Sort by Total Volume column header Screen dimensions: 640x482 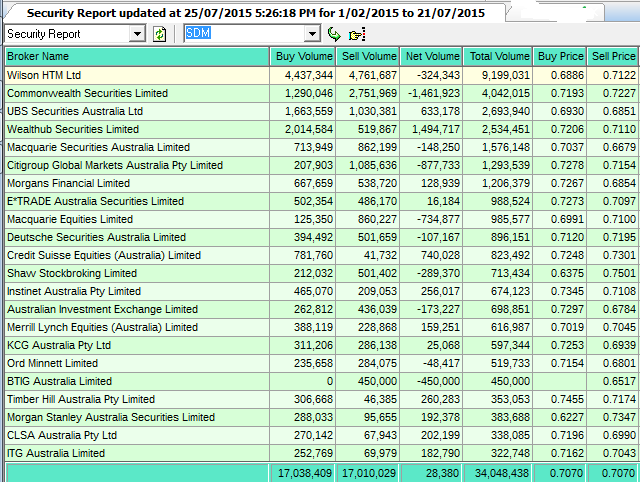point(498,56)
